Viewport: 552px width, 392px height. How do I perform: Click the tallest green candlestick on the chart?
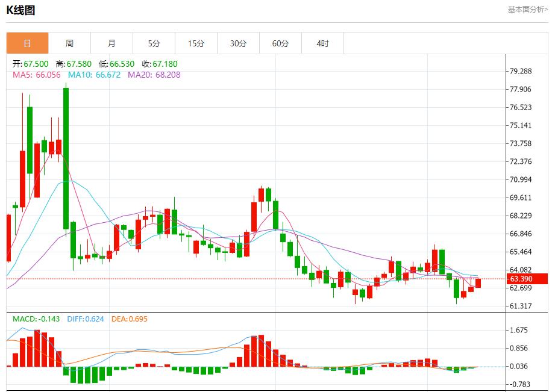click(x=65, y=157)
